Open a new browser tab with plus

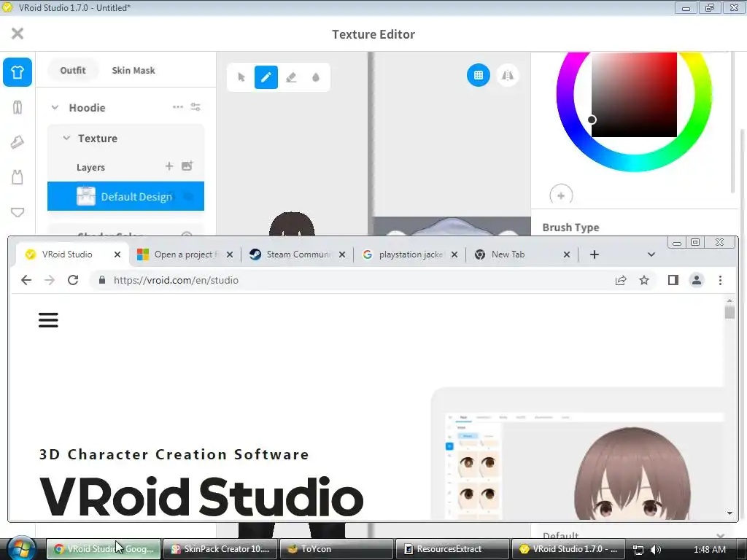[x=594, y=254]
